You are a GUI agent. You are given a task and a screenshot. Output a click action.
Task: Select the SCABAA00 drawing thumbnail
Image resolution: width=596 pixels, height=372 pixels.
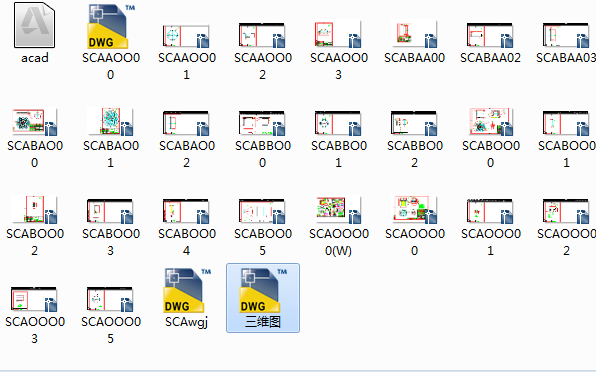click(414, 33)
